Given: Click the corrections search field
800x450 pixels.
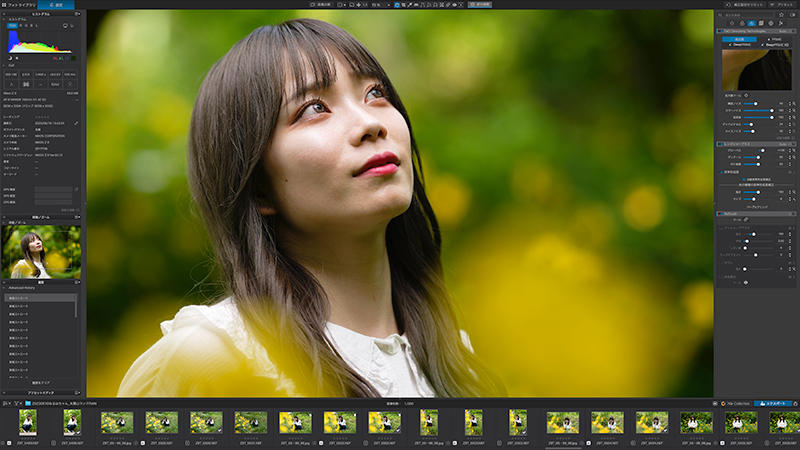Looking at the screenshot, I should 746,15.
